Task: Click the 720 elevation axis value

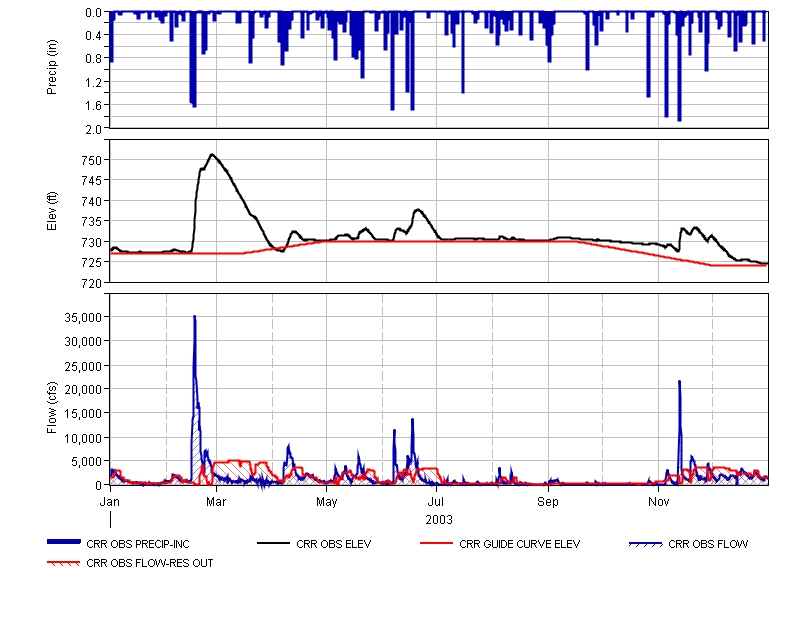Action: 92,283
